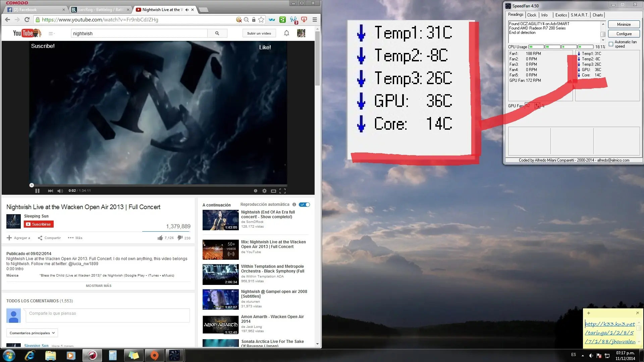Screen dimensions: 644x362
Task: Go back in browser history
Action: [x=7, y=19]
